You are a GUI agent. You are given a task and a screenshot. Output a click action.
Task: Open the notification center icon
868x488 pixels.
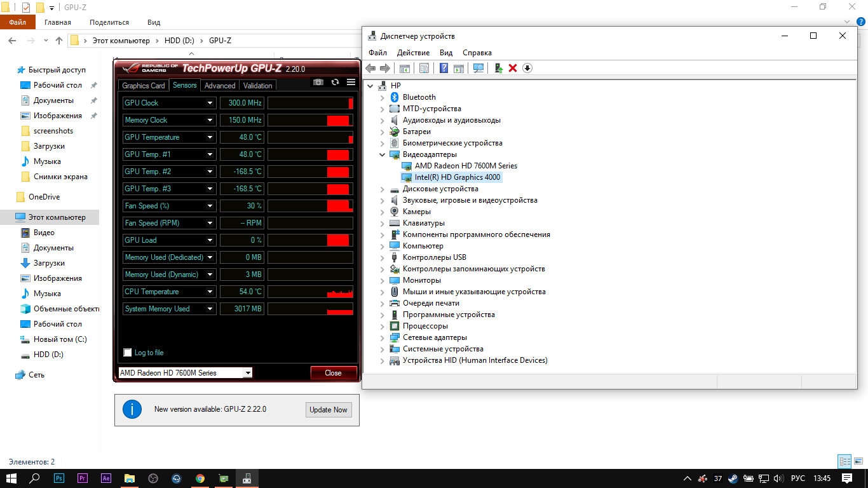[846, 478]
